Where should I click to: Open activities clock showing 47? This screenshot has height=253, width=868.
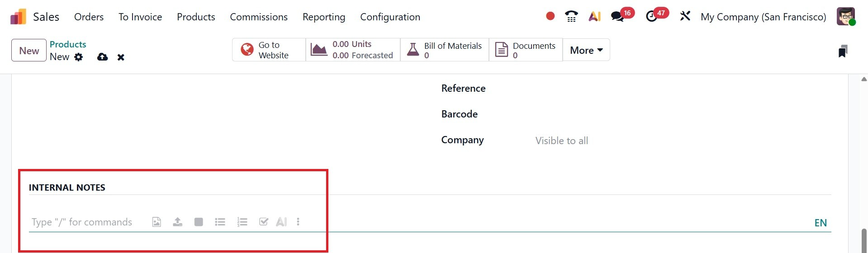[652, 17]
